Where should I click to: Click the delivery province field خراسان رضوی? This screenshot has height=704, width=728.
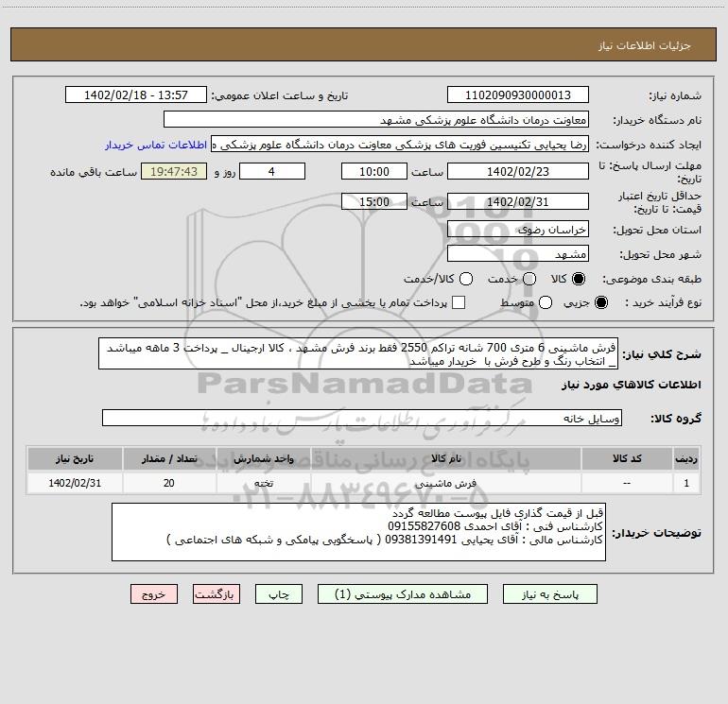[518, 230]
